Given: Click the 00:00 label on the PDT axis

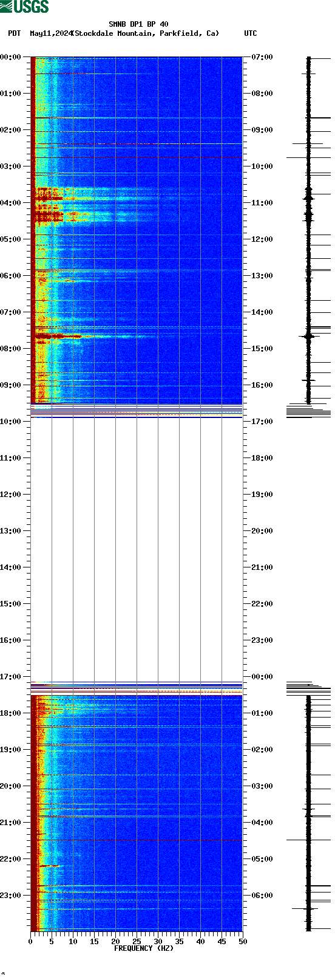Looking at the screenshot, I should coord(10,57).
